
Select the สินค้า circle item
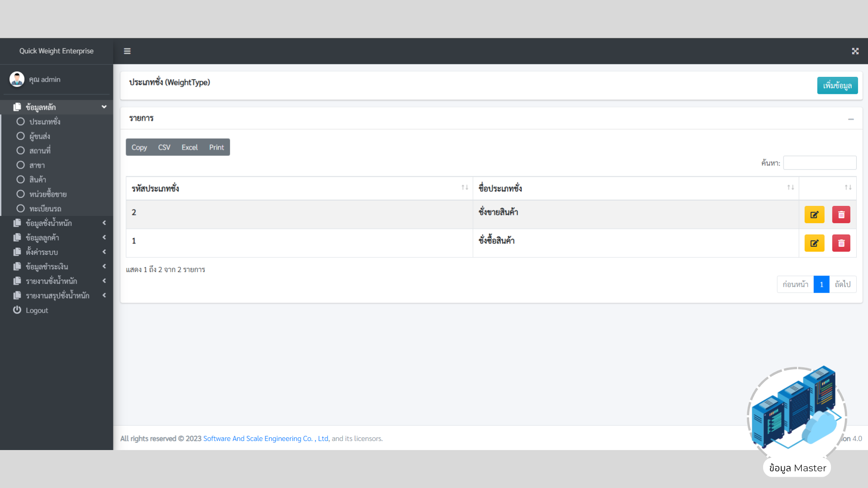tap(20, 179)
